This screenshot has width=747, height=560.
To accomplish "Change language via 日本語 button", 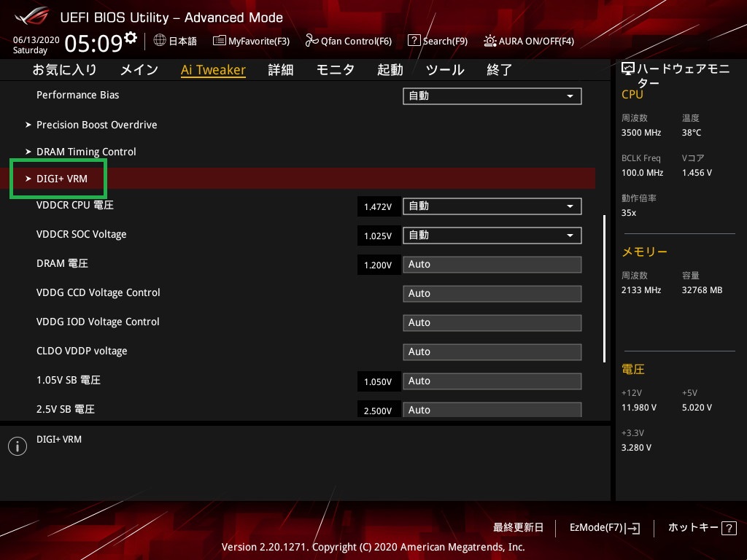I will point(175,41).
